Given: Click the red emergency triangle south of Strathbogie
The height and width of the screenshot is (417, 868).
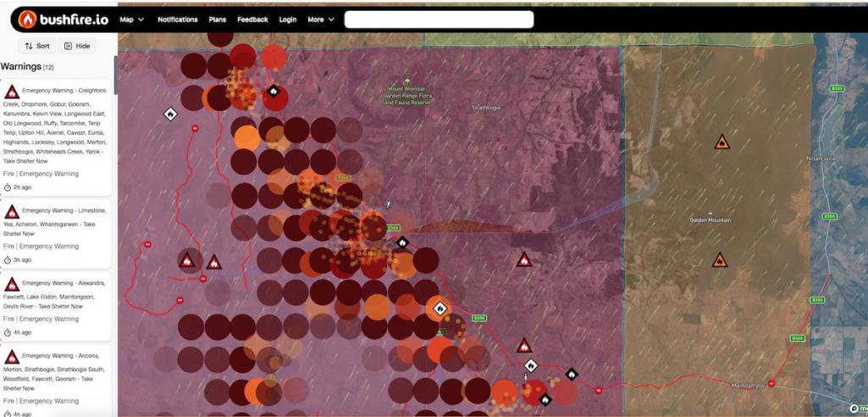Looking at the screenshot, I should 524,259.
